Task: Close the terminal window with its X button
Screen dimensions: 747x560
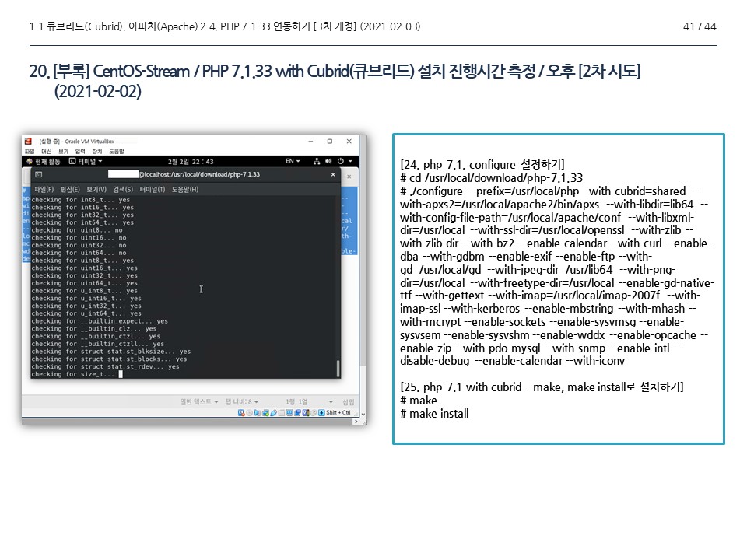Action: click(333, 175)
